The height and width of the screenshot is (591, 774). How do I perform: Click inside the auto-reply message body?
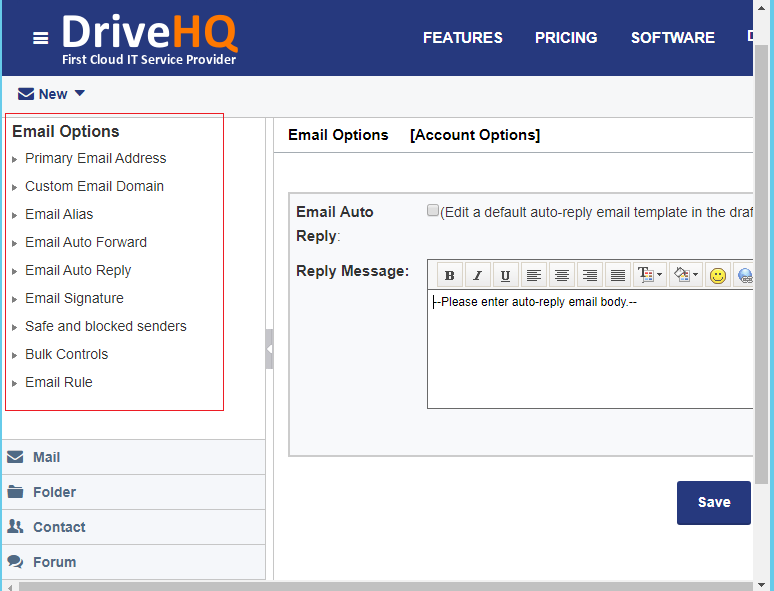(590, 349)
